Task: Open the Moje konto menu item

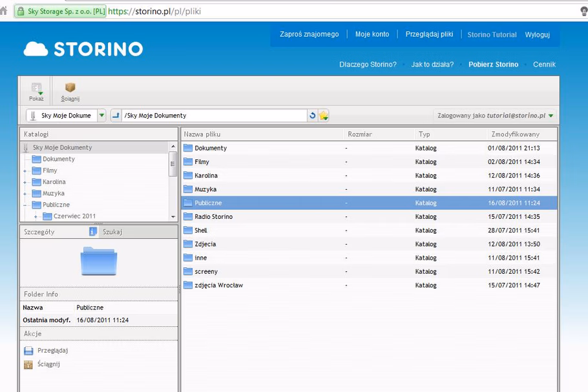Action: pos(372,34)
